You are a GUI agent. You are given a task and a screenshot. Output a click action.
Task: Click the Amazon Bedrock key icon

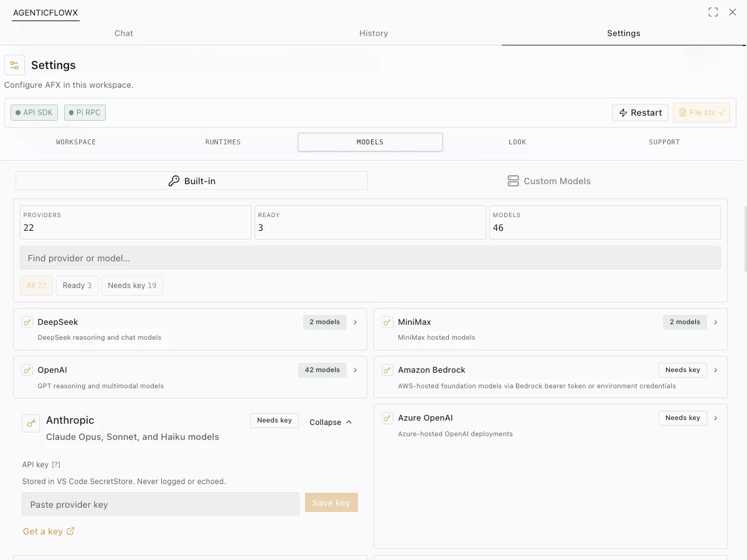387,370
